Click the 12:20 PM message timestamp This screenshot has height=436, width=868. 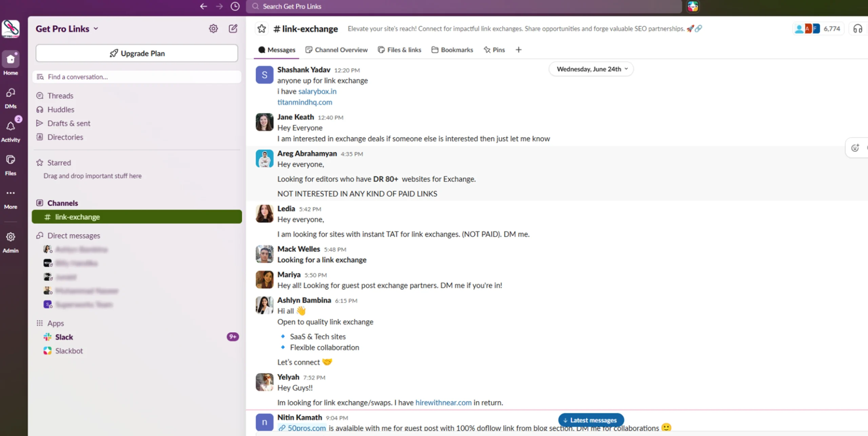coord(347,70)
